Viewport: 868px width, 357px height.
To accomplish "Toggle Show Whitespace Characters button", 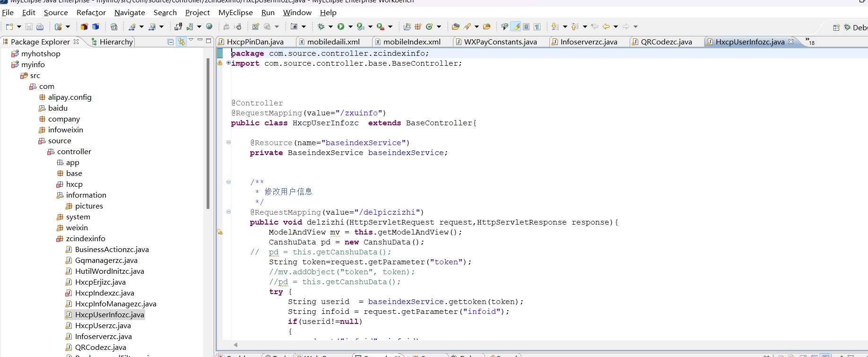I will [x=538, y=27].
